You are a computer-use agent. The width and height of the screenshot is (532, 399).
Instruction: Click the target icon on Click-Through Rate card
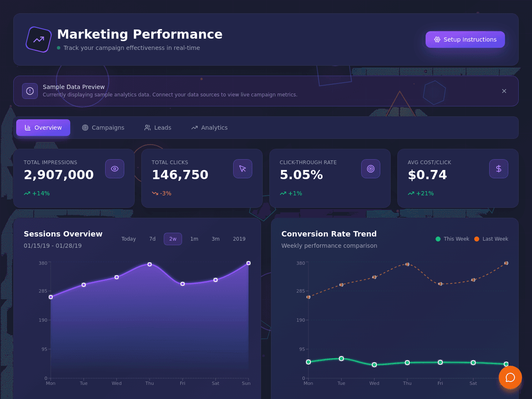pos(371,169)
